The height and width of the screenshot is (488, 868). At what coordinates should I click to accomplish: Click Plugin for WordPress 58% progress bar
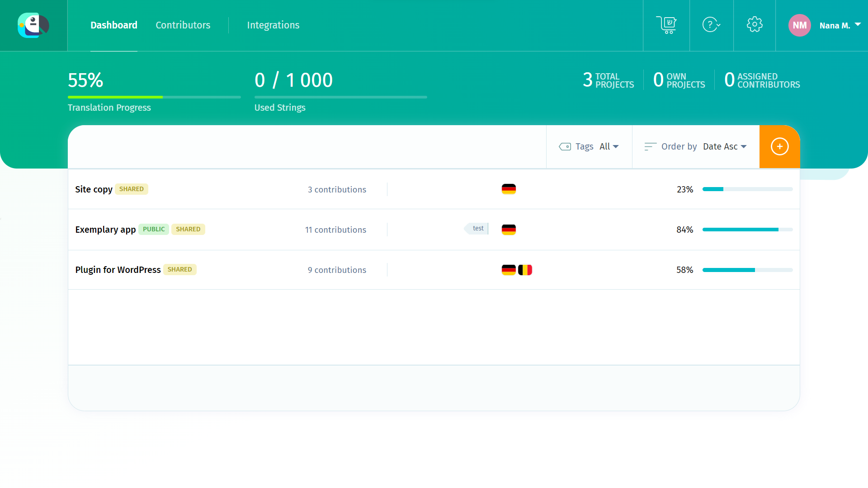tap(747, 270)
